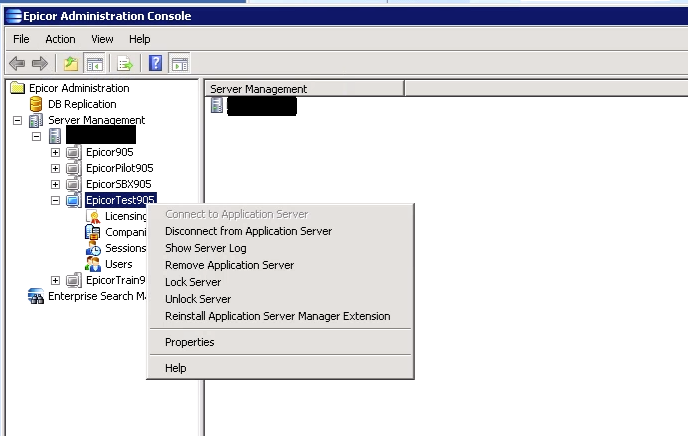Click the Back arrow toolbar icon
This screenshot has width=688, height=436.
pyautogui.click(x=17, y=64)
